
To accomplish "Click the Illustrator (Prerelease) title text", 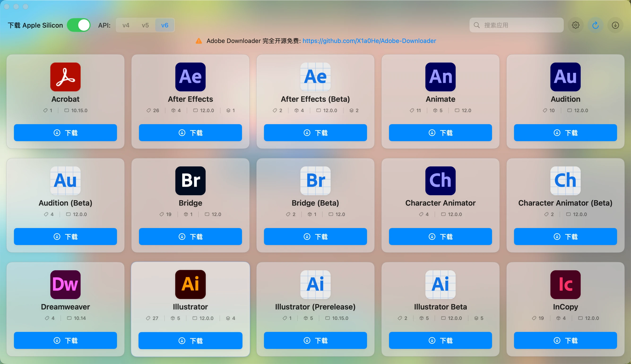I will pos(315,307).
